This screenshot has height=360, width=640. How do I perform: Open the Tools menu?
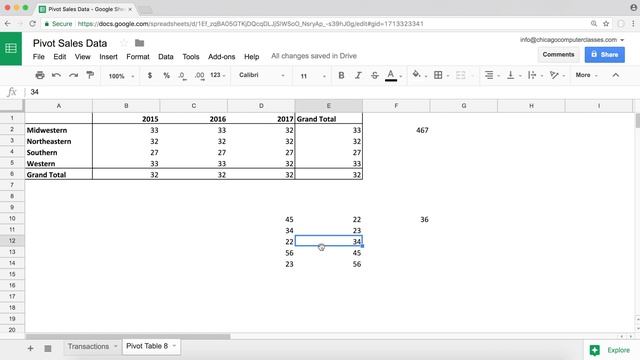click(x=191, y=57)
